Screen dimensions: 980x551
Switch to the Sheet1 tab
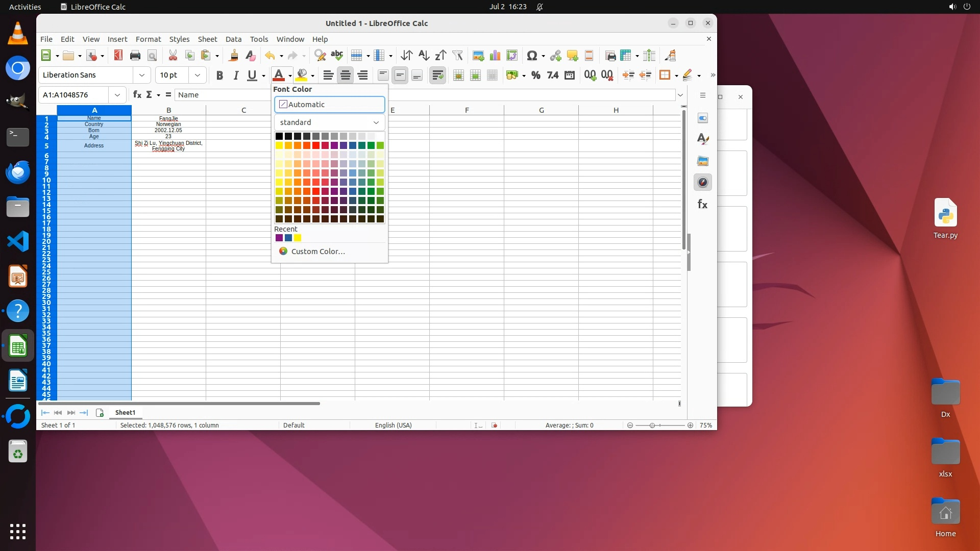[x=125, y=413]
